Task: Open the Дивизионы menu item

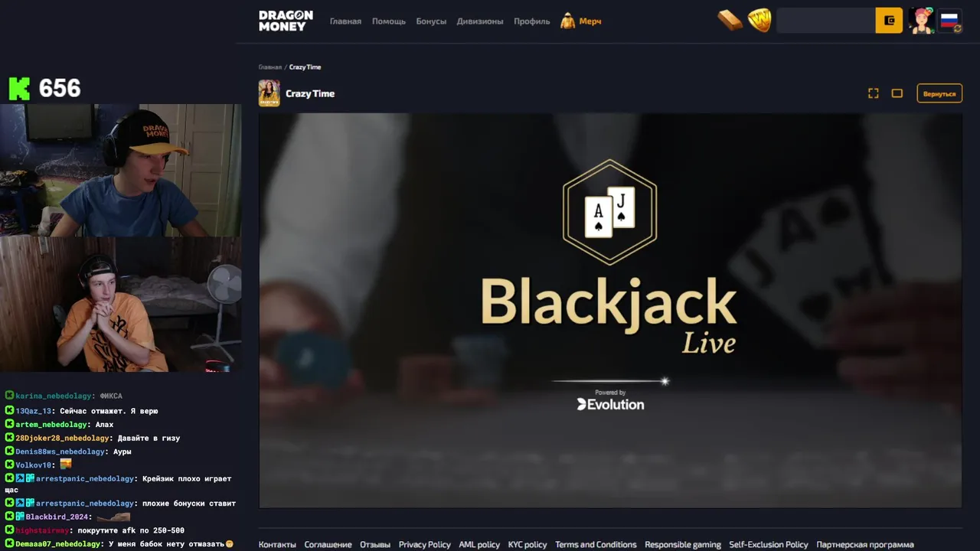Action: tap(480, 21)
